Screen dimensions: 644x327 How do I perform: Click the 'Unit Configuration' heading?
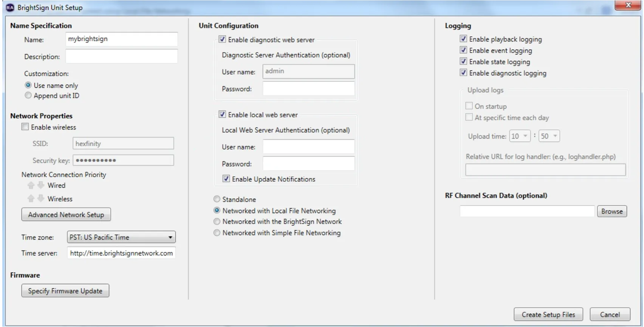[229, 26]
